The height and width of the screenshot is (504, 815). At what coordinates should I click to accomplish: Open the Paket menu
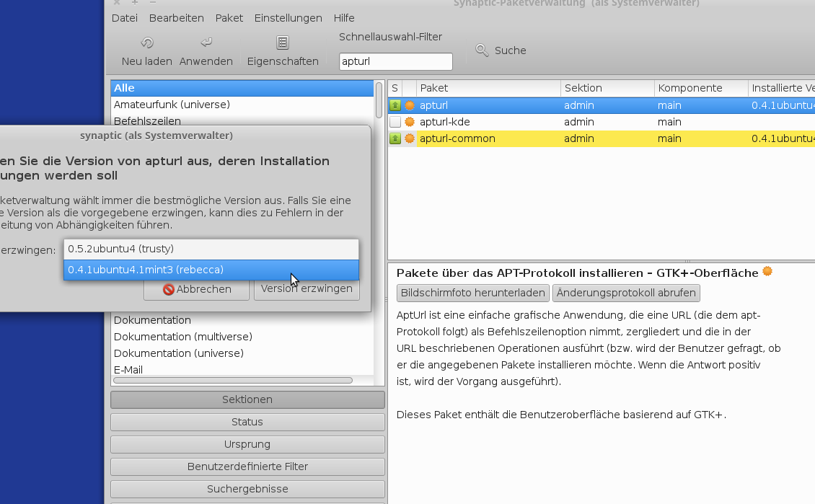click(x=229, y=18)
